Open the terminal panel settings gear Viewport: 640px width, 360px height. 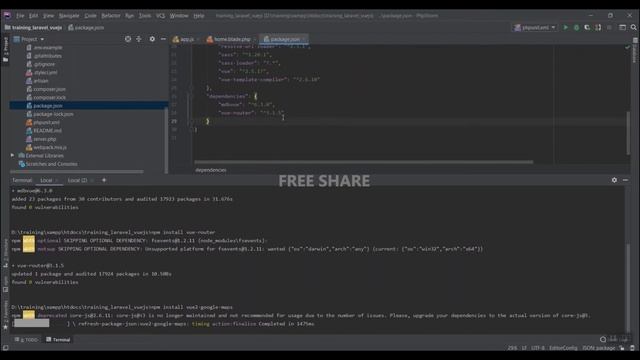[x=614, y=180]
